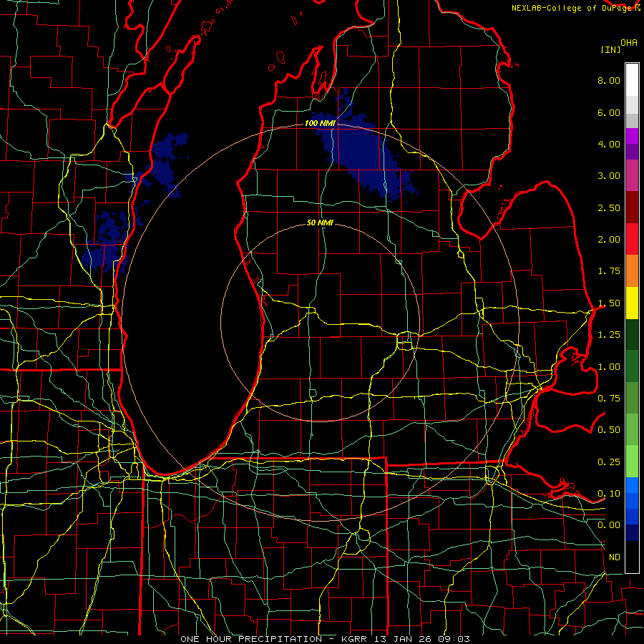Pick the light blue swatch at 0.10
This screenshot has width=644, height=644.
click(x=632, y=485)
